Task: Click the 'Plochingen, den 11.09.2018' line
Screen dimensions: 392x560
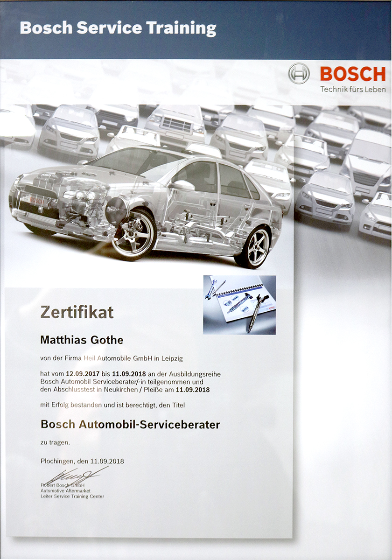Action: tap(82, 461)
